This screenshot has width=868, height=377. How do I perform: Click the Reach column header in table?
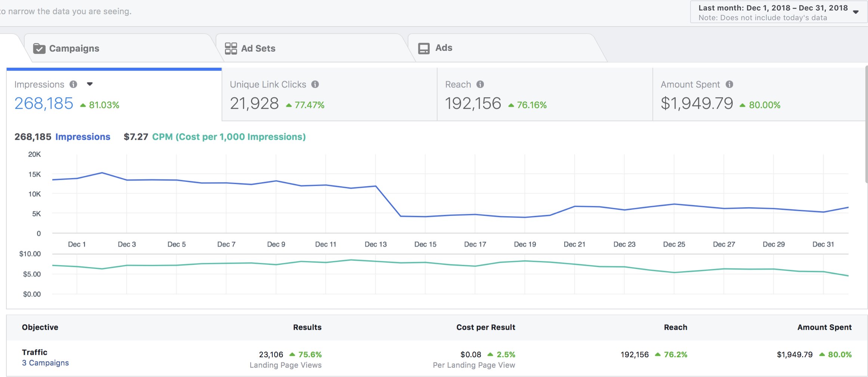pos(676,327)
